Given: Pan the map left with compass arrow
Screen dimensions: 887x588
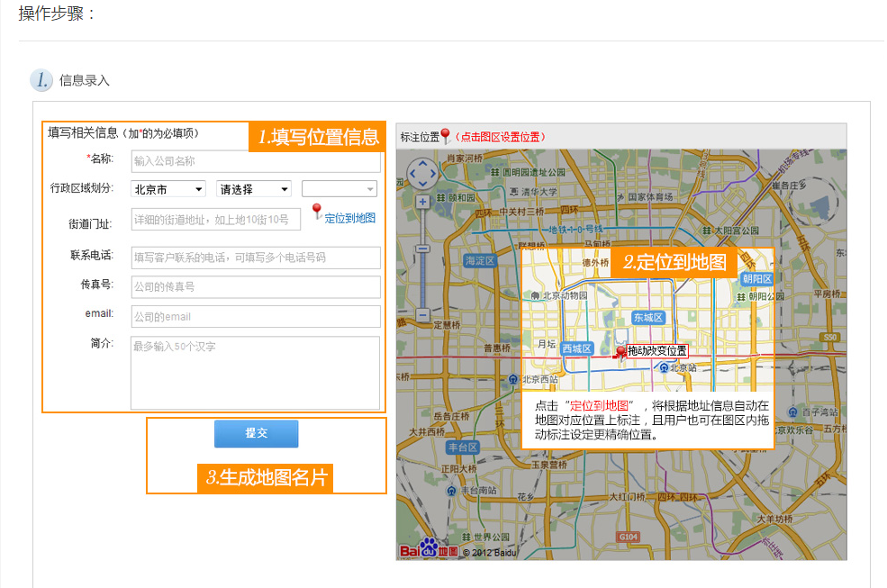Looking at the screenshot, I should [412, 174].
